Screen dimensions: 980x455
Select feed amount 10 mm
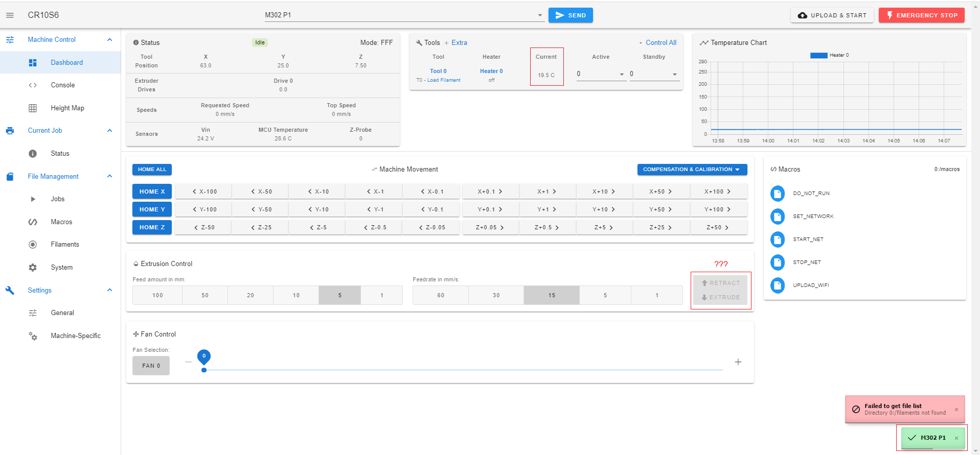click(x=296, y=295)
